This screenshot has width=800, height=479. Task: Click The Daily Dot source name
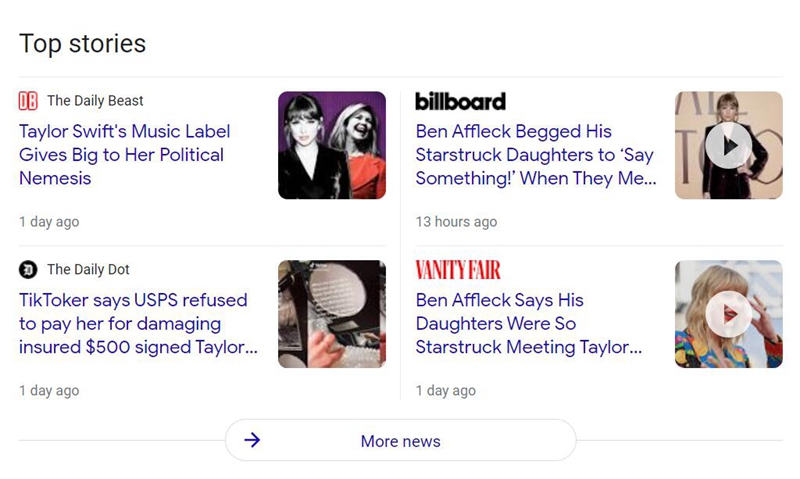tap(88, 269)
